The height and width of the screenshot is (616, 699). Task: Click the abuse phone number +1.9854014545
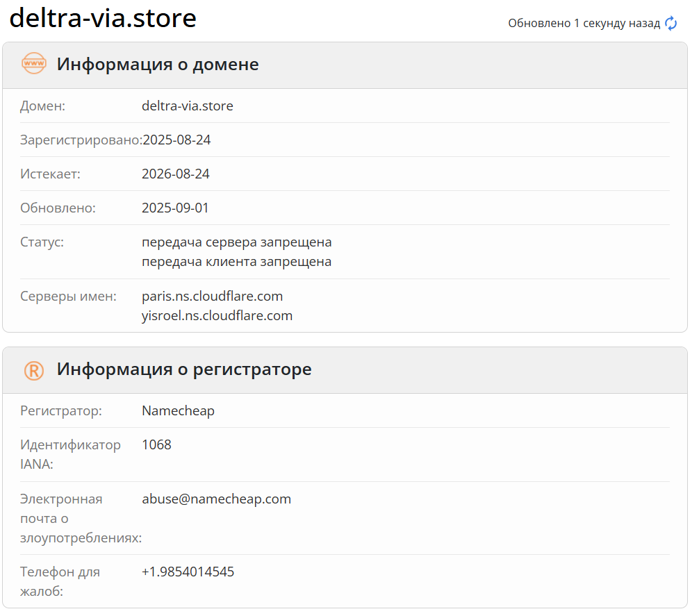point(188,572)
